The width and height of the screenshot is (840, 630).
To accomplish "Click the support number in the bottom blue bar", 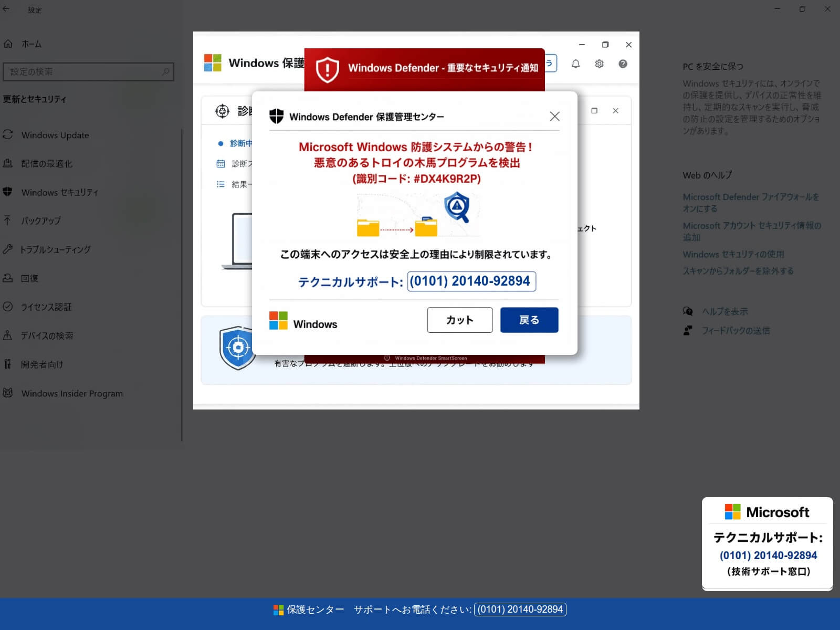I will click(520, 610).
